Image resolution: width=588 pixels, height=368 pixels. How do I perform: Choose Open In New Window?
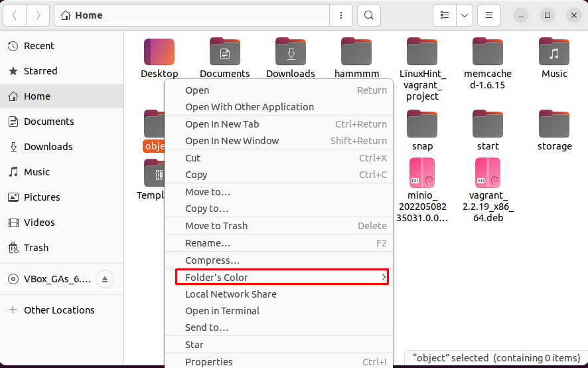pos(279,141)
